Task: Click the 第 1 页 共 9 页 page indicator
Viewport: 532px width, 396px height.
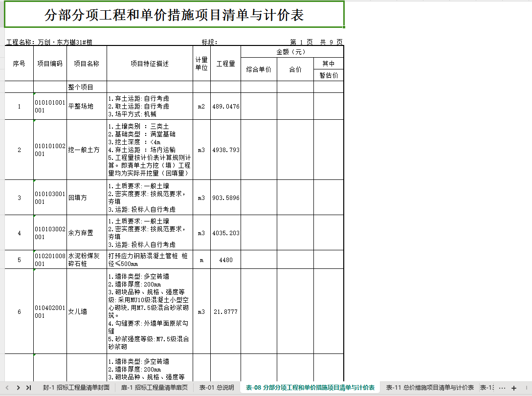Action: click(316, 42)
